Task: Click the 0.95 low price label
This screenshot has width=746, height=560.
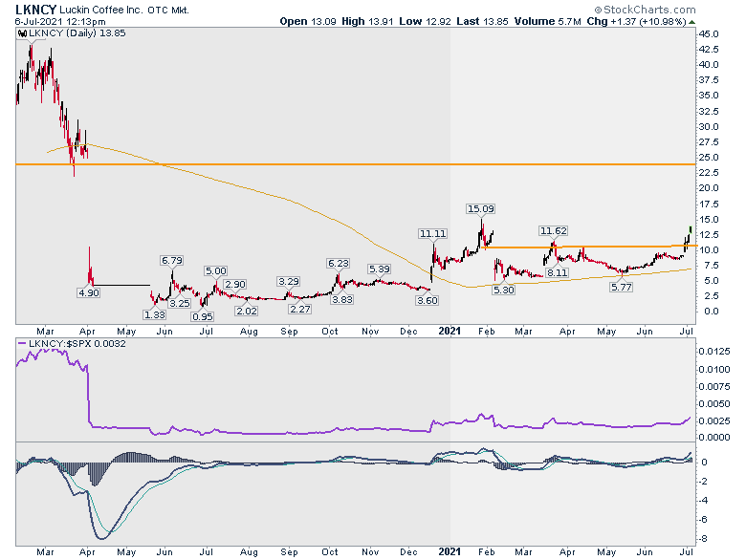Action: click(x=203, y=316)
